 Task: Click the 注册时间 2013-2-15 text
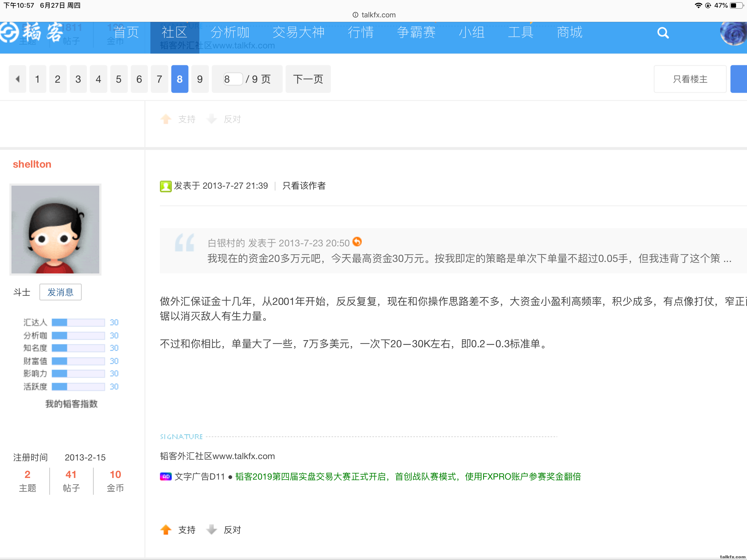pyautogui.click(x=59, y=457)
